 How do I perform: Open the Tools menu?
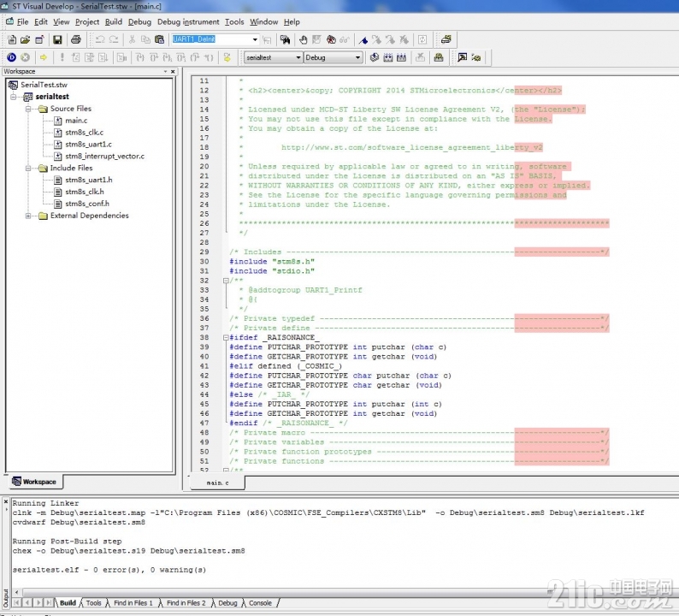coord(234,21)
